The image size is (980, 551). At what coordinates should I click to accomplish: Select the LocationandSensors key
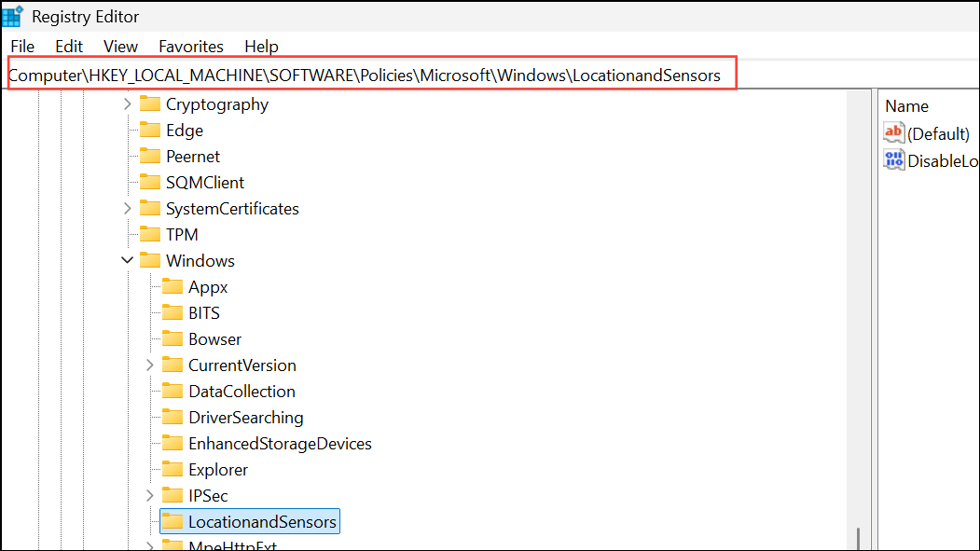click(x=262, y=522)
